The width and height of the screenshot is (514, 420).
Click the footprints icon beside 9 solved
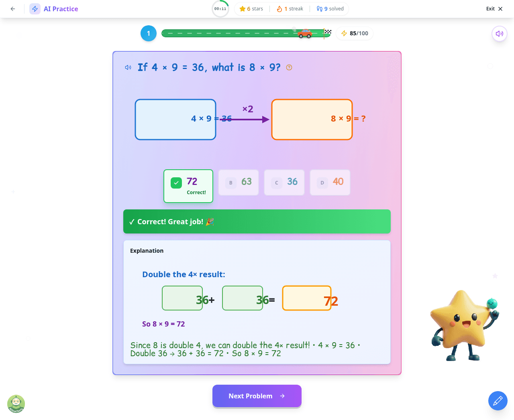pyautogui.click(x=320, y=9)
